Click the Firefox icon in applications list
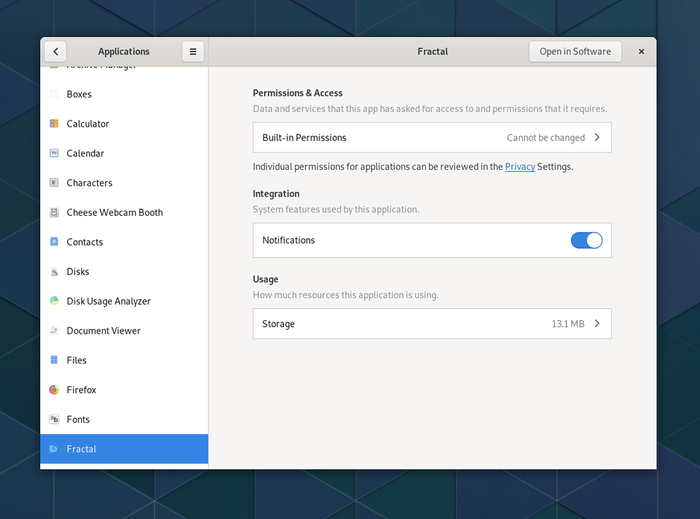Viewport: 700px width, 519px height. pos(54,390)
